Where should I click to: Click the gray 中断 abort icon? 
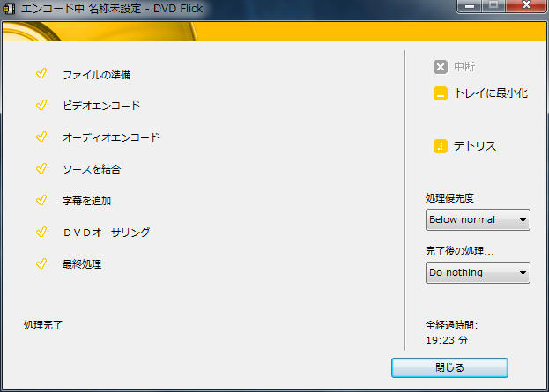(x=440, y=67)
